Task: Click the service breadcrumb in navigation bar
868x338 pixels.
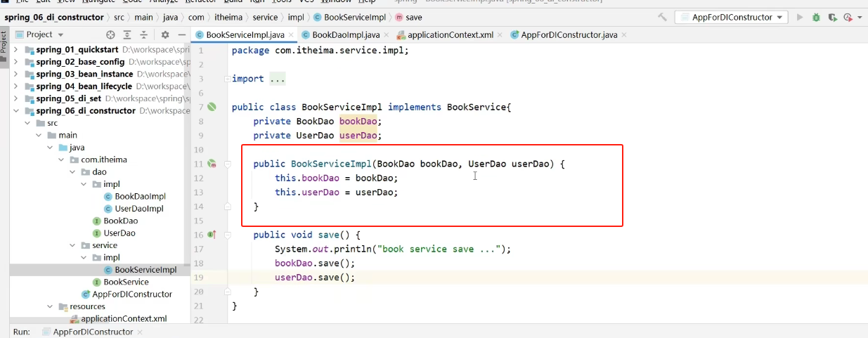Action: 265,16
